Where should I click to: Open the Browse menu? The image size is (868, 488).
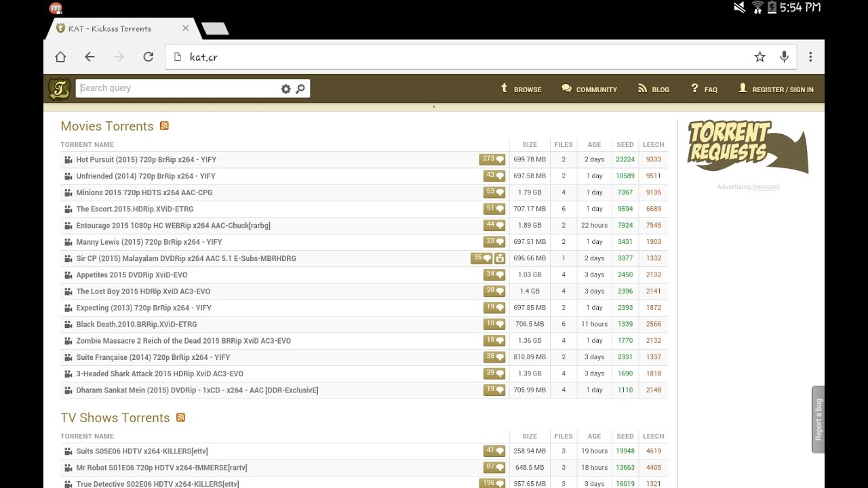(x=521, y=89)
